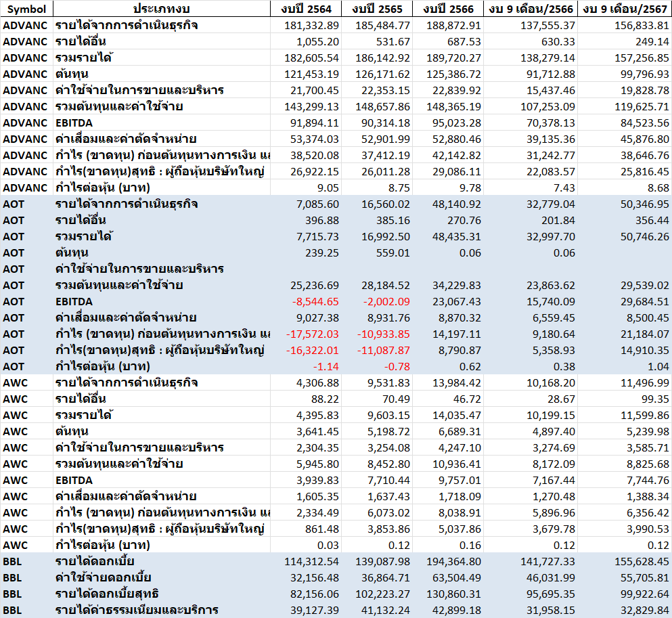The height and width of the screenshot is (618, 672).
Task: Select AWC SG&A value 3,274.69
Action: pyautogui.click(x=554, y=448)
